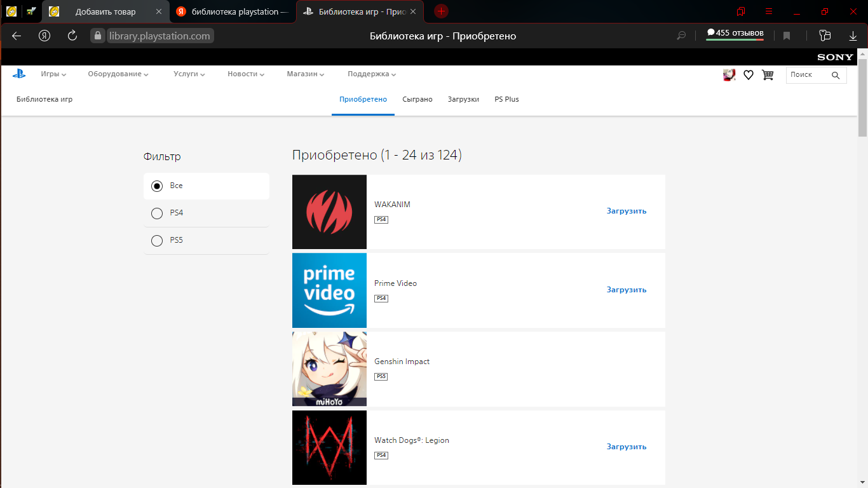
Task: Click Загрузить for Prime Video
Action: pos(627,290)
